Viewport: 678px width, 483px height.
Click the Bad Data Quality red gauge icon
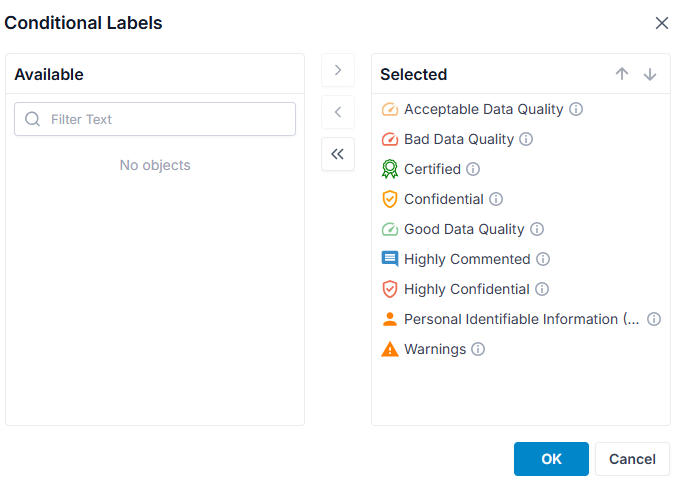(x=390, y=139)
